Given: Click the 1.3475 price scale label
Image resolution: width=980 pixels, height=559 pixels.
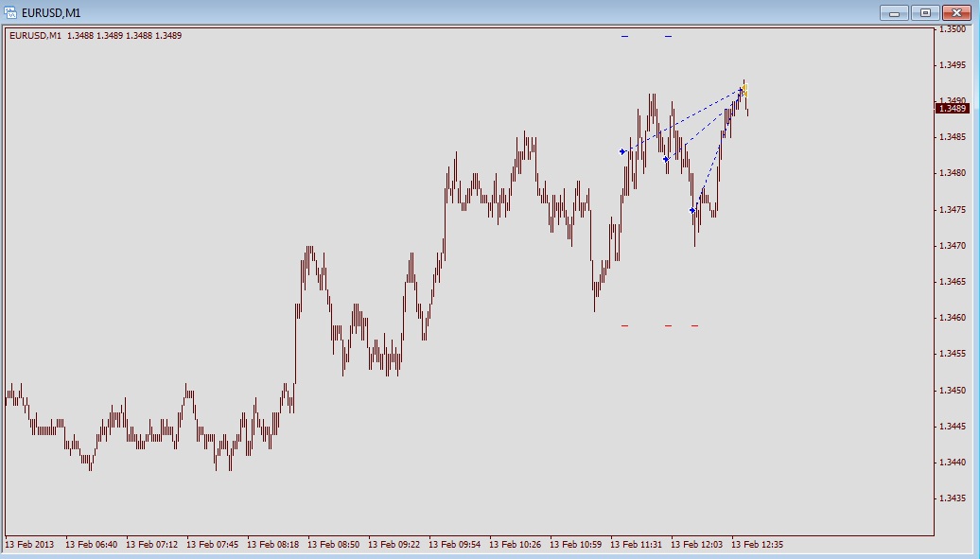Looking at the screenshot, I should click(953, 209).
